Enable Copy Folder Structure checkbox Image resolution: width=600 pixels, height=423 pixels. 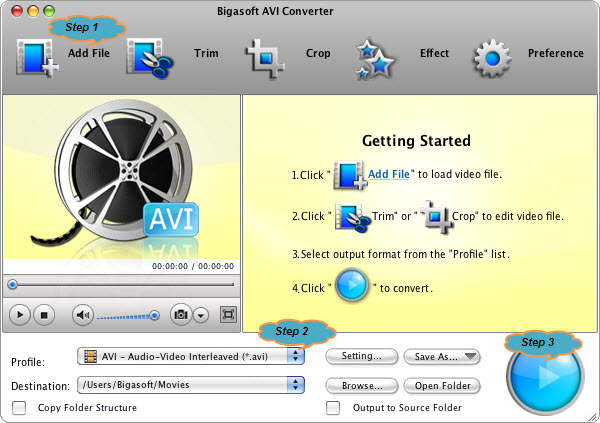coord(19,408)
